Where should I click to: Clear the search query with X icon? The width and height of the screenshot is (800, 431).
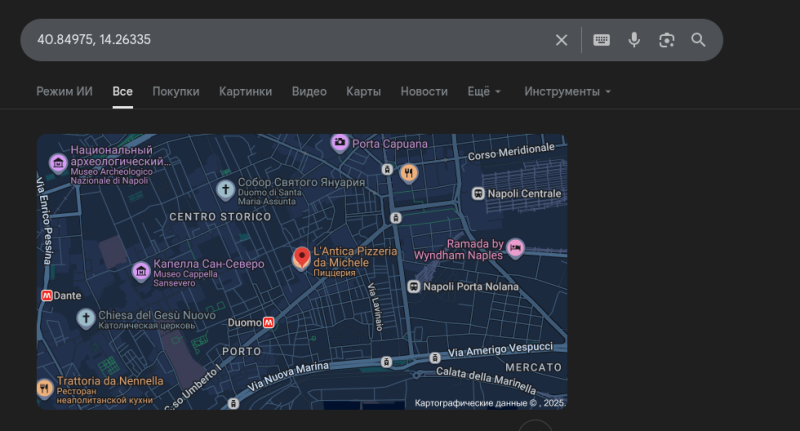[x=561, y=40]
